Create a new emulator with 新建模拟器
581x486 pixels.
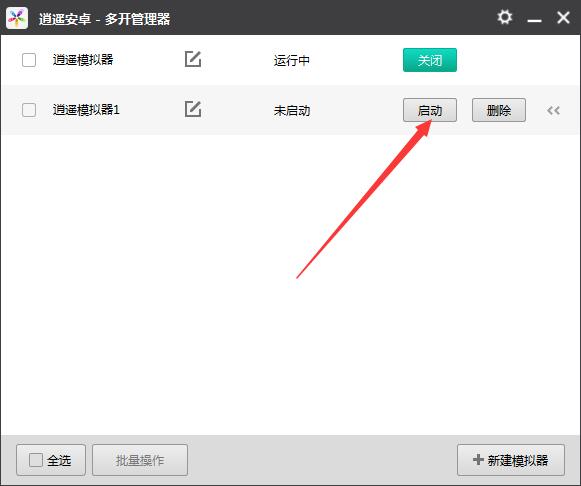click(x=511, y=460)
